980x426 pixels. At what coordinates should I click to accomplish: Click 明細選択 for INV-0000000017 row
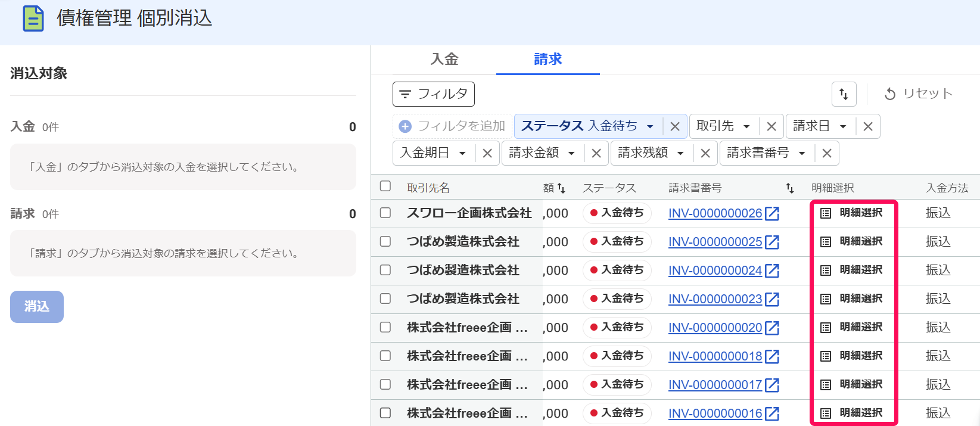(852, 384)
